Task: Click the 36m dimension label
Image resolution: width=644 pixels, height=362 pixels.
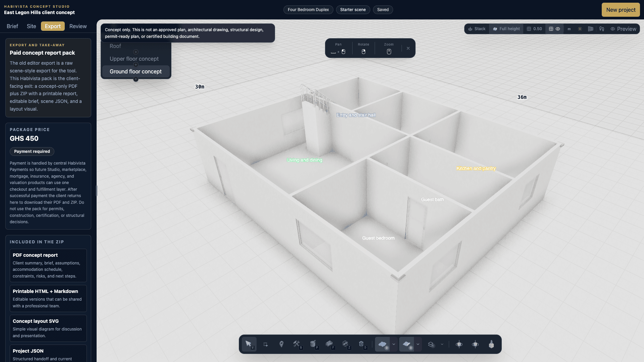Action: tap(522, 97)
